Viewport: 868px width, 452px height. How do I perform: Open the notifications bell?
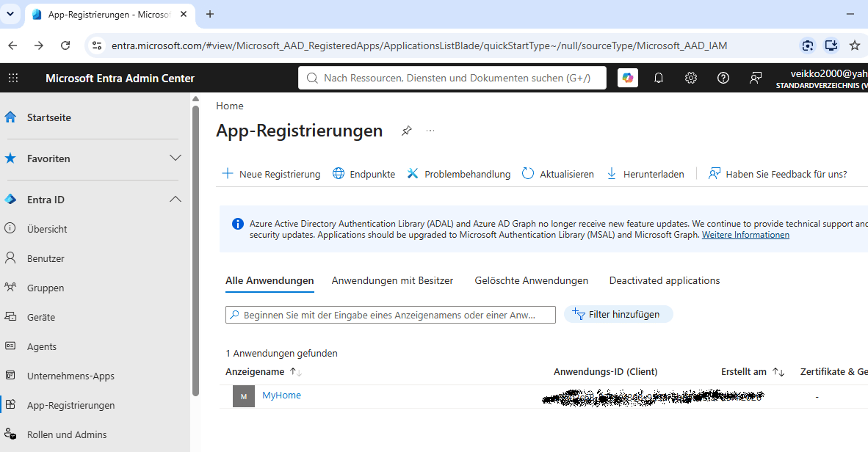[659, 78]
